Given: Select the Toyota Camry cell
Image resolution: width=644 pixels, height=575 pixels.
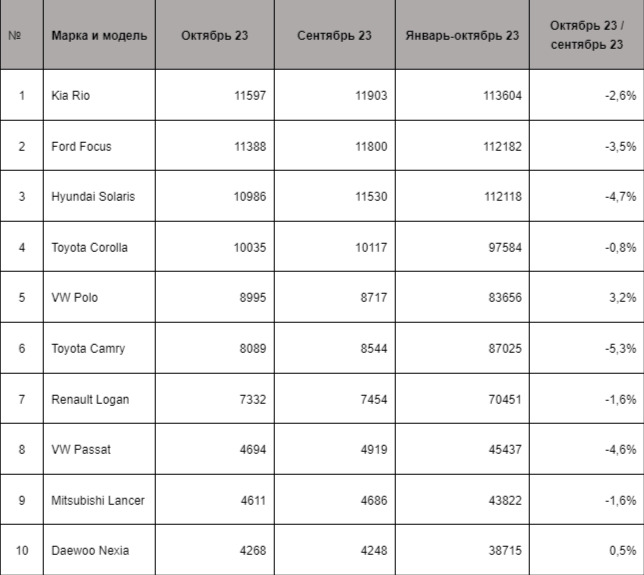Looking at the screenshot, I should pos(88,348).
